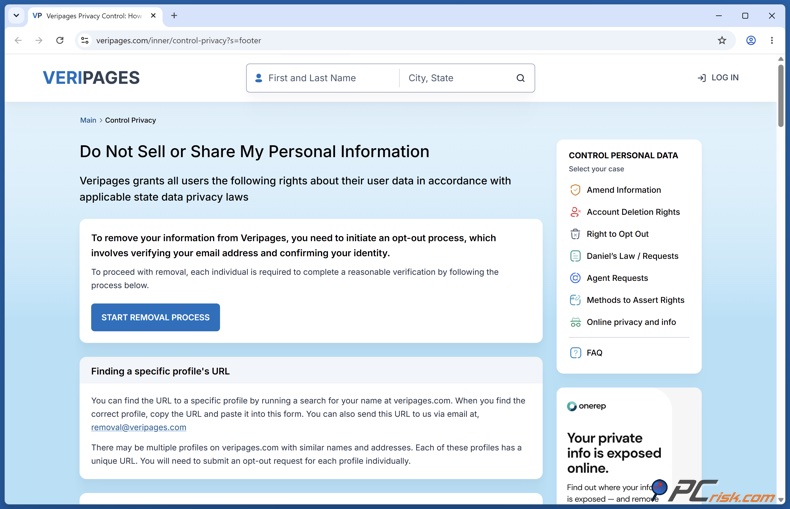
Task: Open Online privacy and info
Action: [x=631, y=322]
